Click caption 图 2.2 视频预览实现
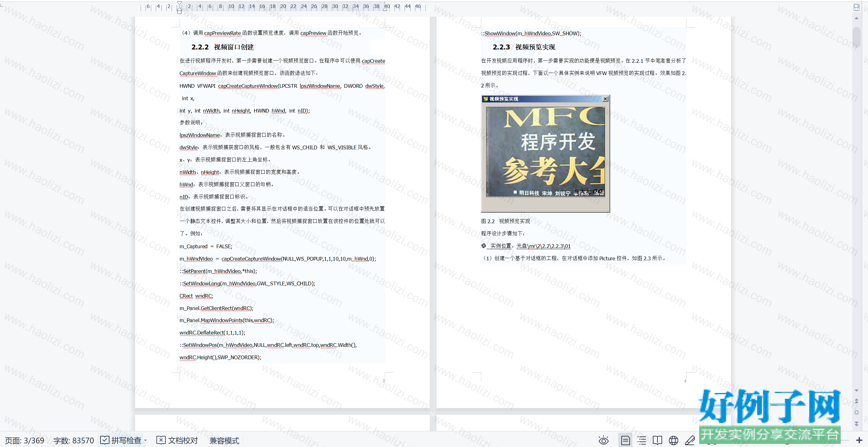This screenshot has height=447, width=868. pyautogui.click(x=505, y=221)
